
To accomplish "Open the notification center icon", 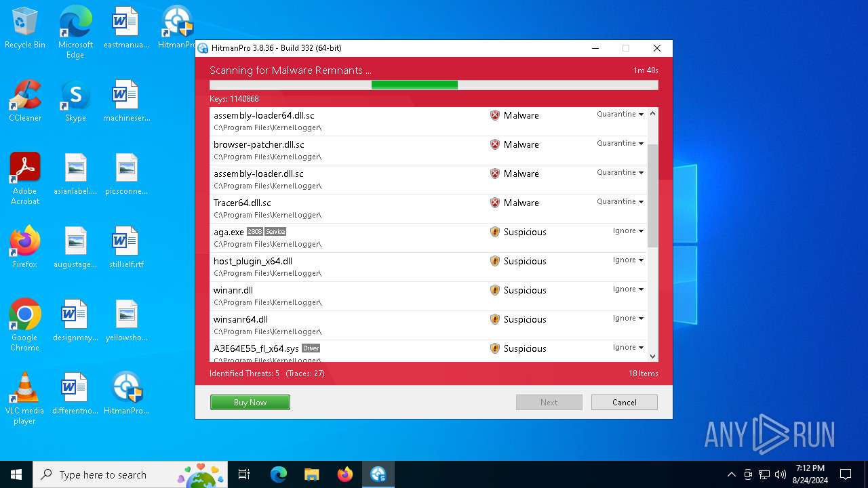I will point(846,474).
